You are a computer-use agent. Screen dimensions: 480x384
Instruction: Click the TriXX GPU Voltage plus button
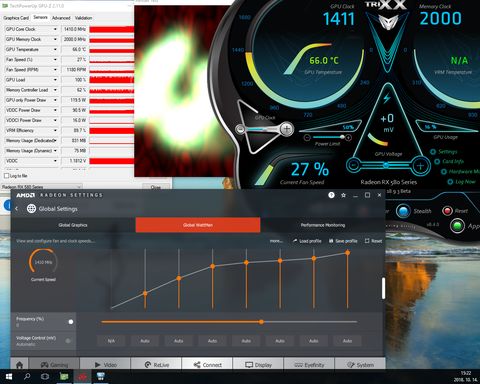pos(420,165)
